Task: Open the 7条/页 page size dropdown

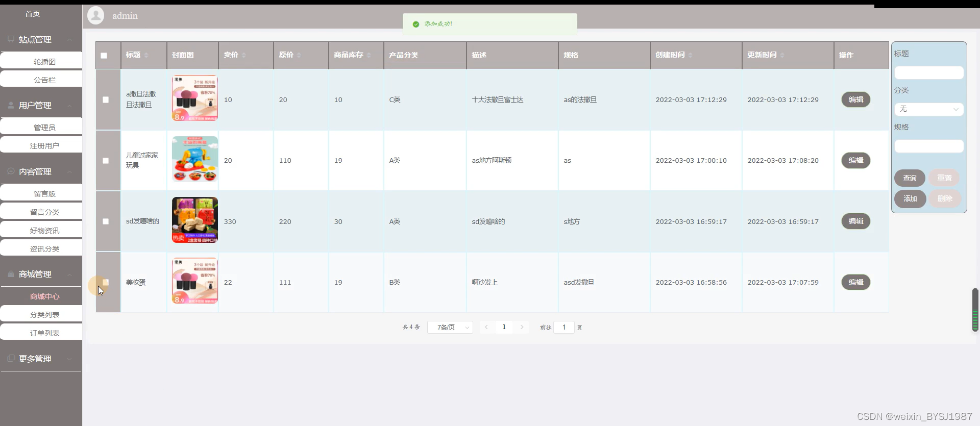Action: click(450, 327)
